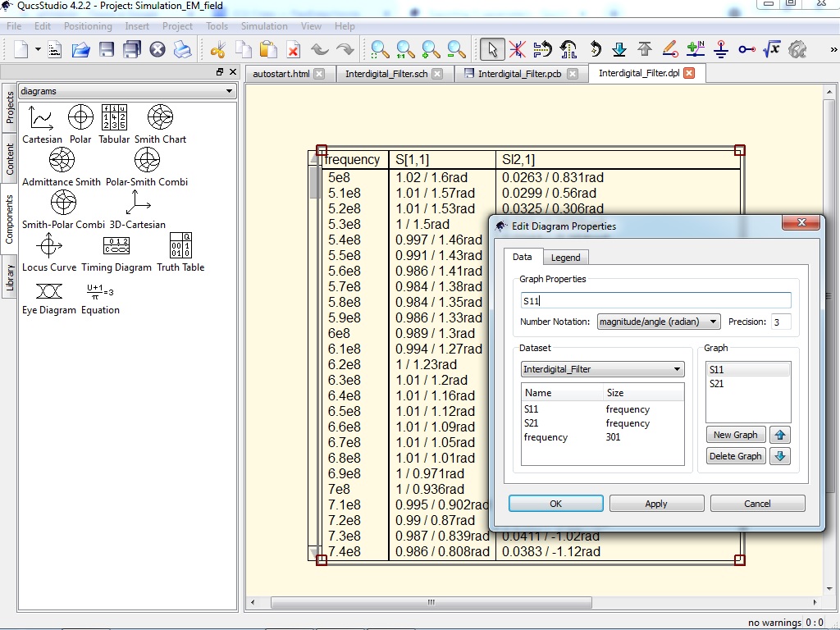The image size is (840, 630).
Task: Select the frequency row in dataset list
Action: (x=602, y=437)
